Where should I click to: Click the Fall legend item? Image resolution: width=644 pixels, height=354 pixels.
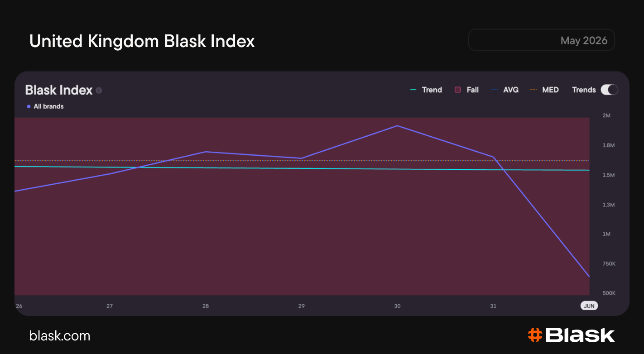466,90
